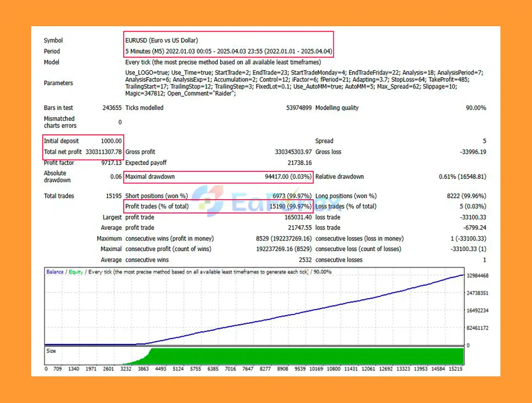Select the Total trades count 15195
532x403 pixels.
[113, 196]
